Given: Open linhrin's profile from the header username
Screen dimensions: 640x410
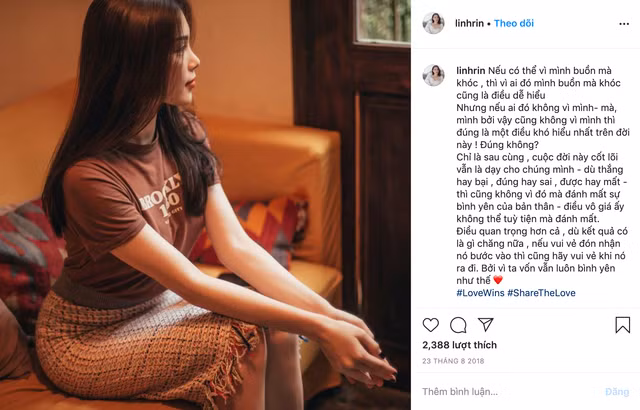Looking at the screenshot, I should click(469, 23).
